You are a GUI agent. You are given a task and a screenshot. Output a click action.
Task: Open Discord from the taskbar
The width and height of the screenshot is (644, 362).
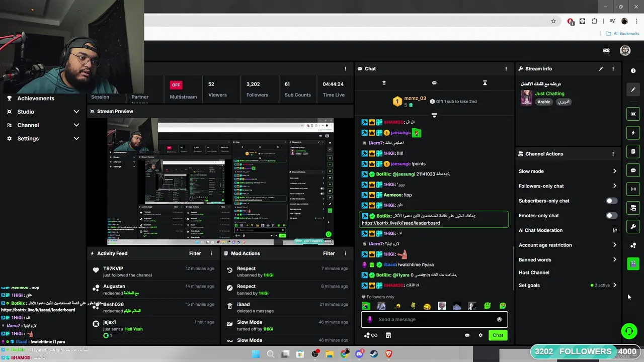pyautogui.click(x=359, y=354)
